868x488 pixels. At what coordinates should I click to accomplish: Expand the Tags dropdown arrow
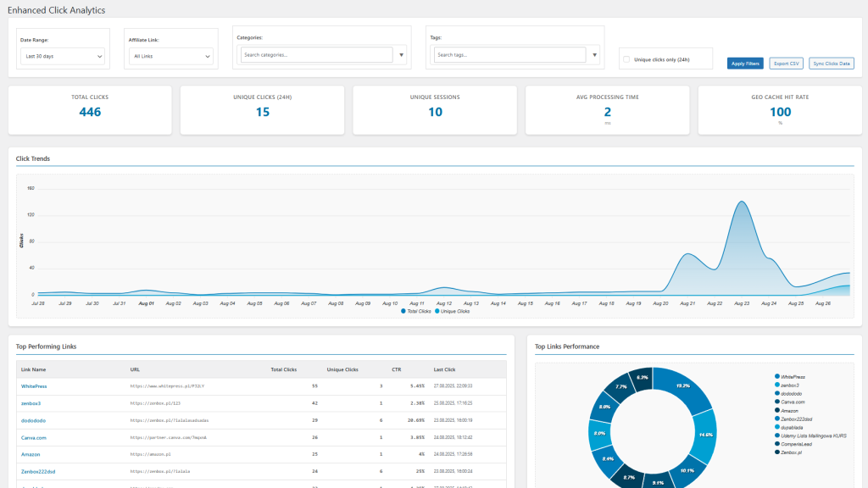coord(594,55)
